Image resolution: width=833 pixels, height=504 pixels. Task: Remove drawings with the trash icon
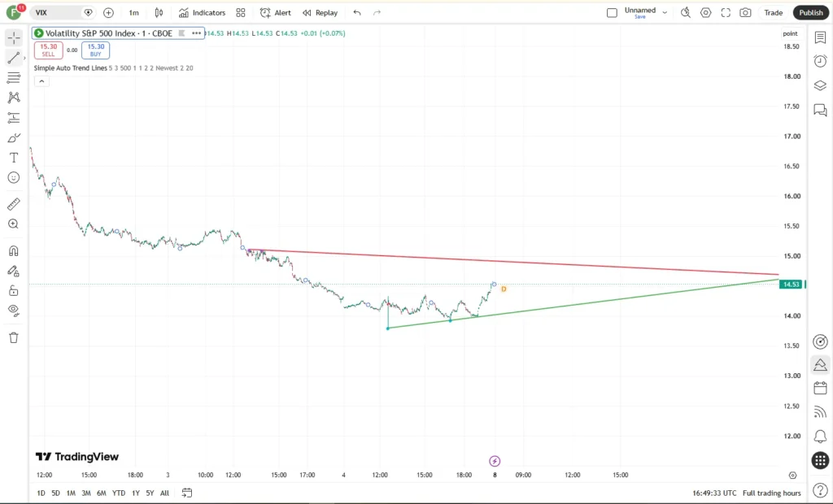pyautogui.click(x=14, y=337)
